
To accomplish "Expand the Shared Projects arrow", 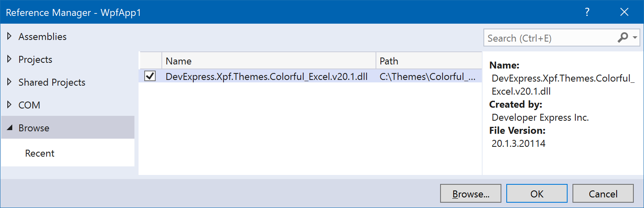I will [x=9, y=82].
